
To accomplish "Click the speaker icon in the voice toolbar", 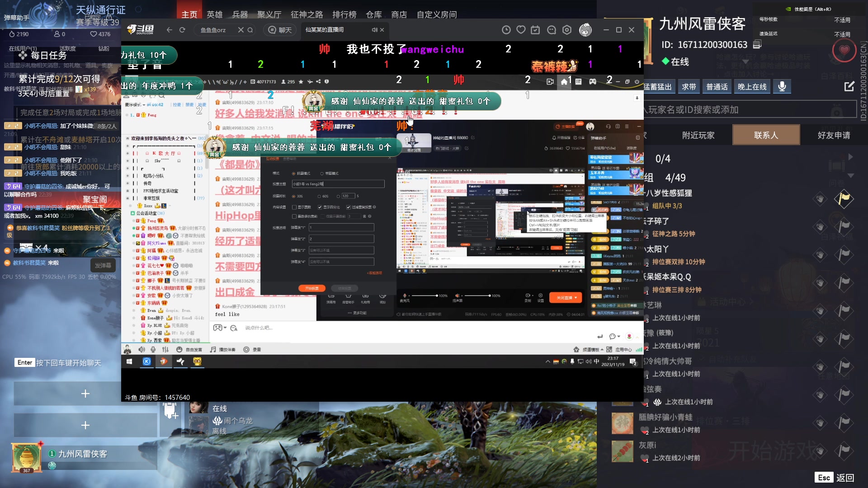I will pos(142,350).
